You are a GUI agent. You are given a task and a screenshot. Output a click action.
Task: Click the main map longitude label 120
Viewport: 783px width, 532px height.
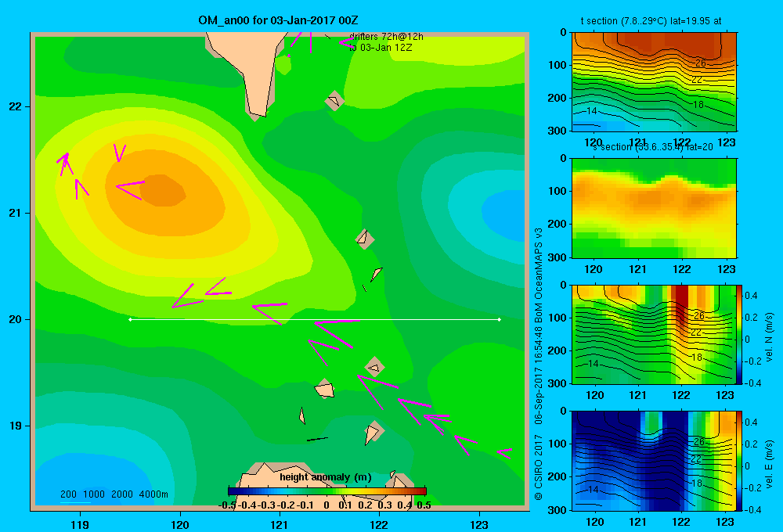click(180, 524)
